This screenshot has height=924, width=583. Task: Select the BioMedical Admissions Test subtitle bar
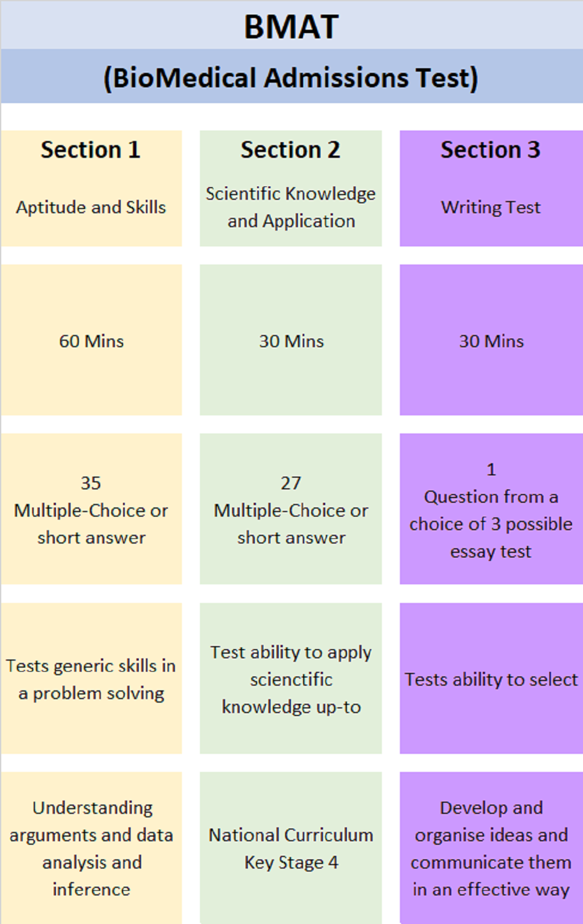coord(291,77)
